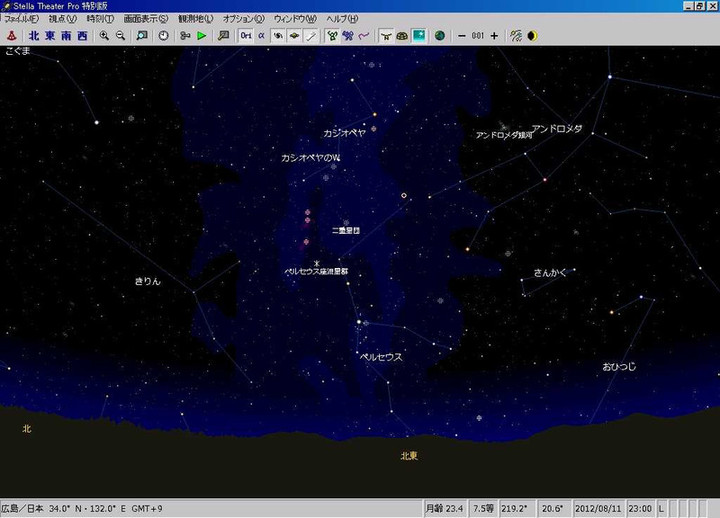The image size is (720, 518).
Task: Click the step animation icon beside play
Action: pos(185,36)
